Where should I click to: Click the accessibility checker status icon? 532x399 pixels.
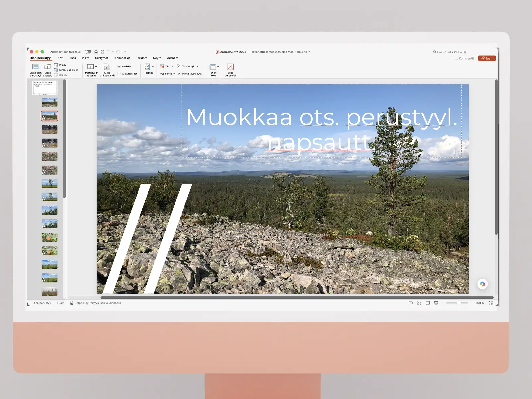[x=71, y=303]
